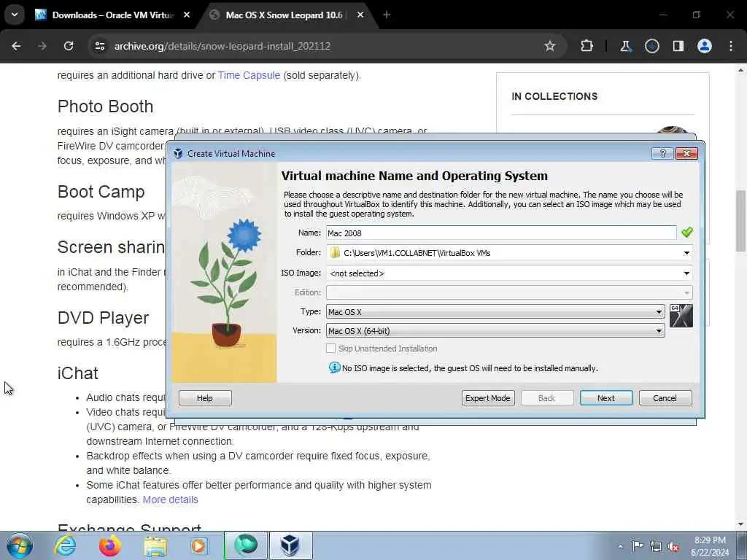Image resolution: width=747 pixels, height=560 pixels.
Task: Go back in browser history
Action: coord(16,46)
